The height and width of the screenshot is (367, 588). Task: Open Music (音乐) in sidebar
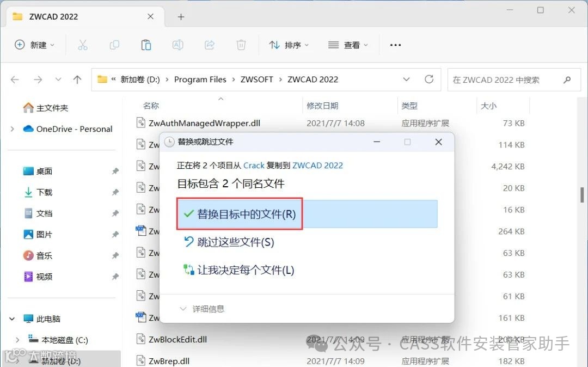click(38, 256)
